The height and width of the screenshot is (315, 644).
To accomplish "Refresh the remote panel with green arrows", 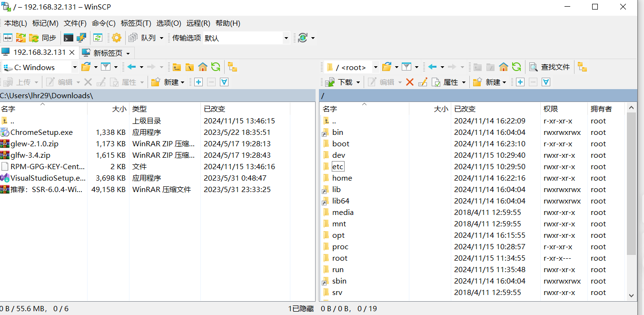I will pos(516,67).
